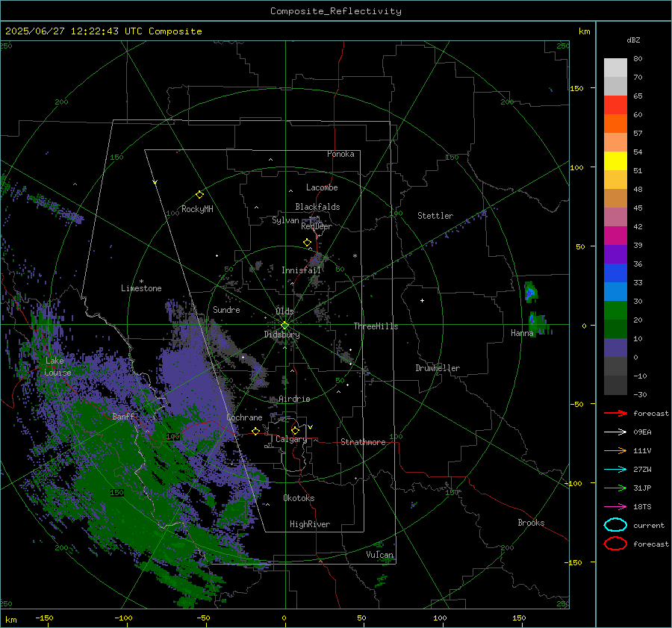Click the white 09EA arrow legend icon
This screenshot has height=628, width=672.
click(615, 432)
